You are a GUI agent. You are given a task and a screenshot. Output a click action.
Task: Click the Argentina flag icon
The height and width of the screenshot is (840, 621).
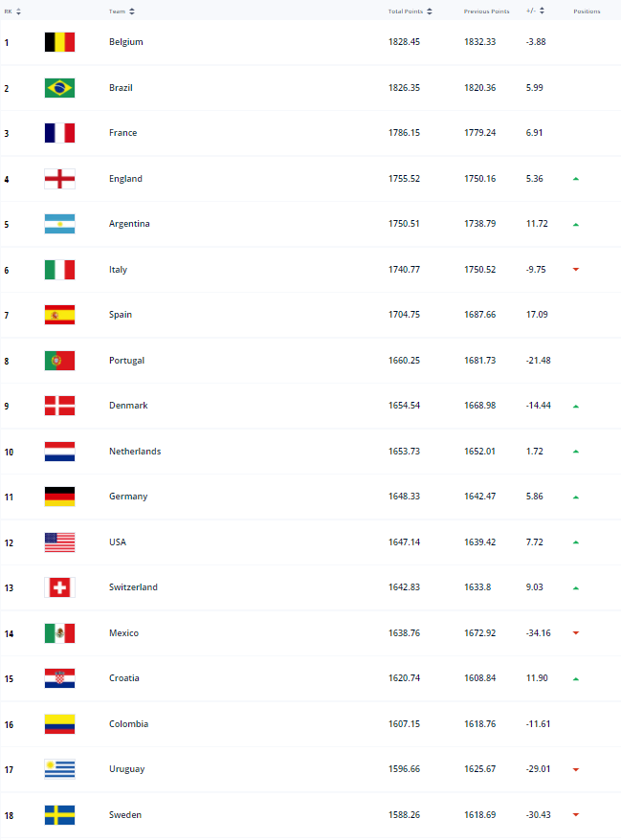59,224
